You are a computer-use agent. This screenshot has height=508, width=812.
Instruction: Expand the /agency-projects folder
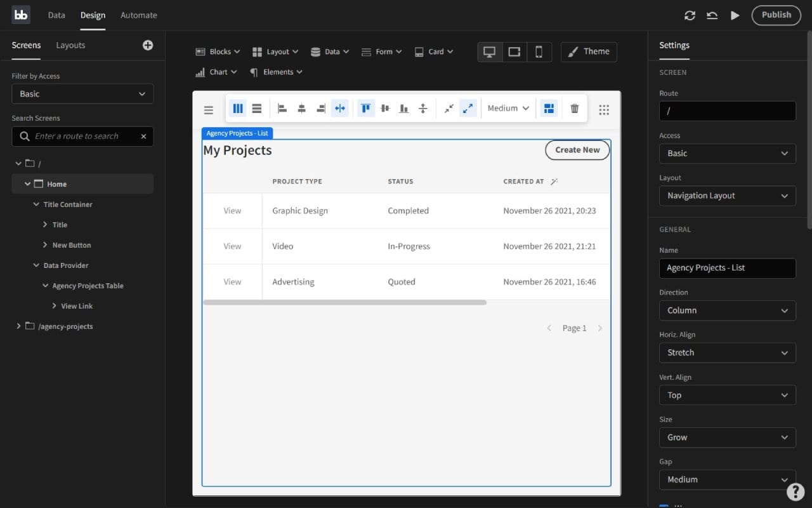point(18,326)
